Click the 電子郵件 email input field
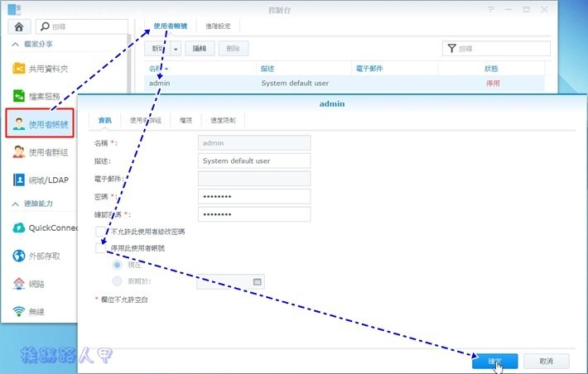Viewport: 588px width, 374px height. pyautogui.click(x=254, y=179)
